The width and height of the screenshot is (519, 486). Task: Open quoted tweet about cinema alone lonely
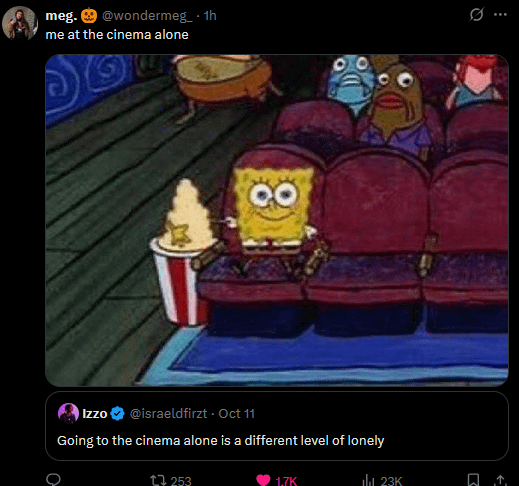point(277,426)
